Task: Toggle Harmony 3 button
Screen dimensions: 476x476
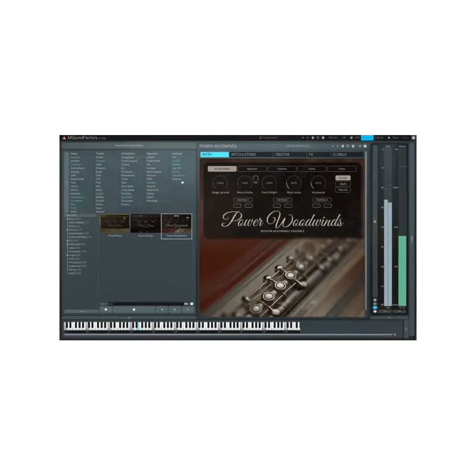Action: coord(322,200)
